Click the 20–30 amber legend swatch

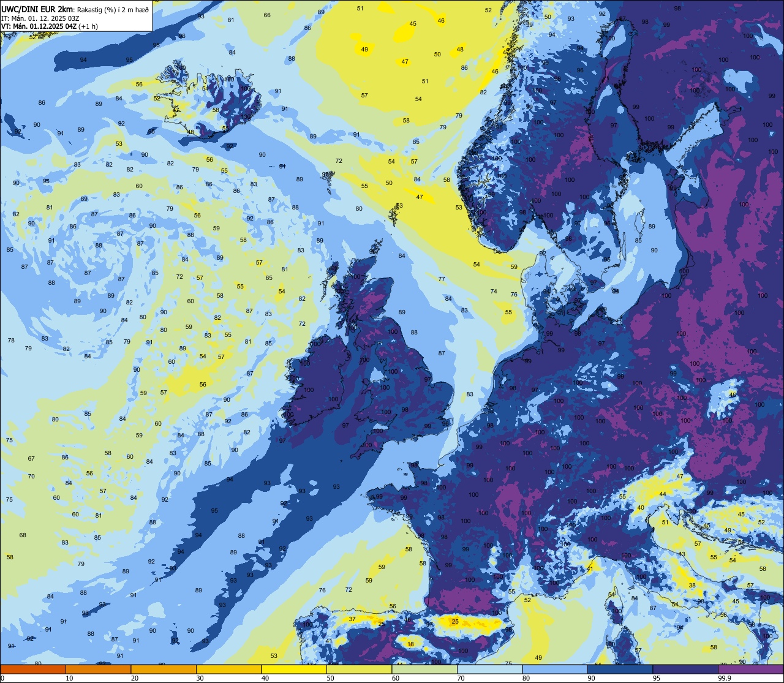coord(164,669)
